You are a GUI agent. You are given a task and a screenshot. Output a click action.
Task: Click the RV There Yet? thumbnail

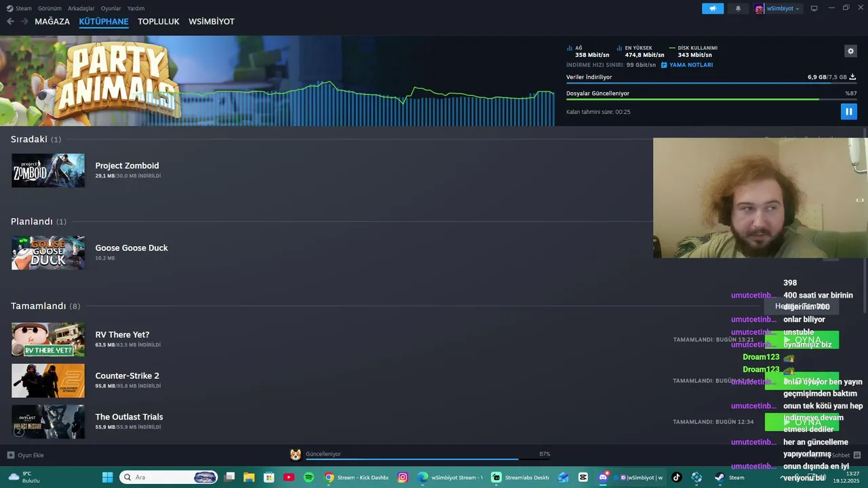(x=48, y=340)
